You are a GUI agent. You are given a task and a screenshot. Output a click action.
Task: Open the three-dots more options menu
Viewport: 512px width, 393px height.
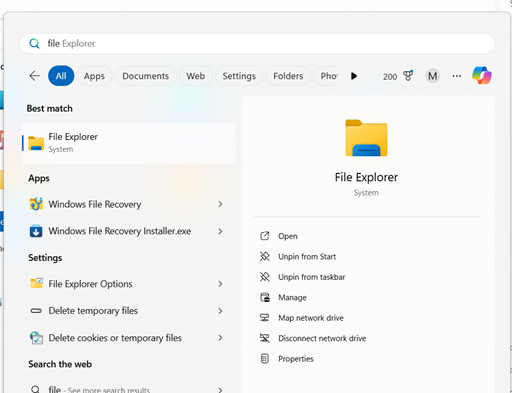457,76
